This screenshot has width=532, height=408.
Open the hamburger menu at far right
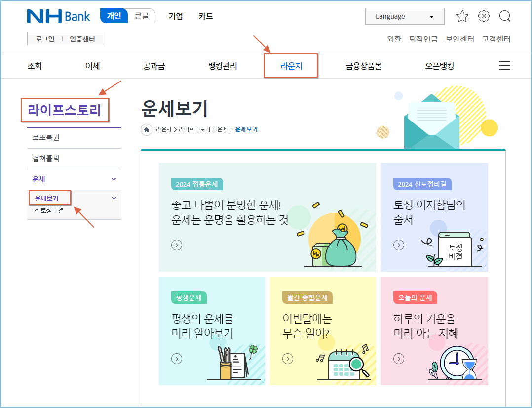[x=504, y=65]
